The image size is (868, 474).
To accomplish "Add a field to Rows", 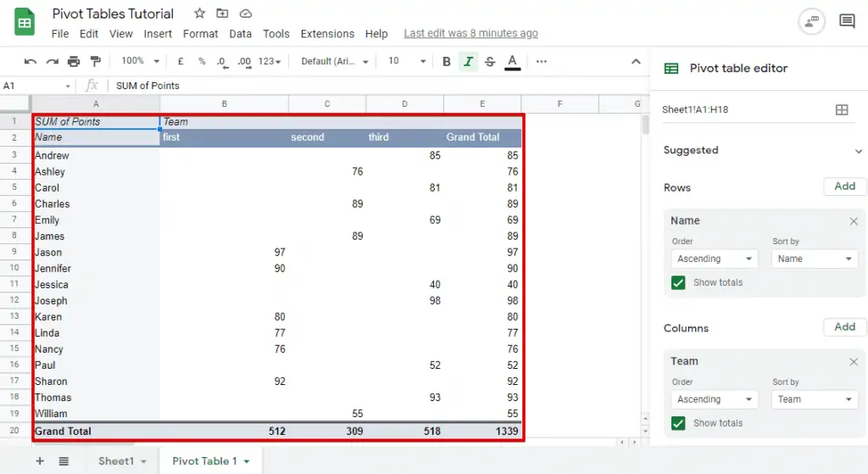I will [x=845, y=187].
